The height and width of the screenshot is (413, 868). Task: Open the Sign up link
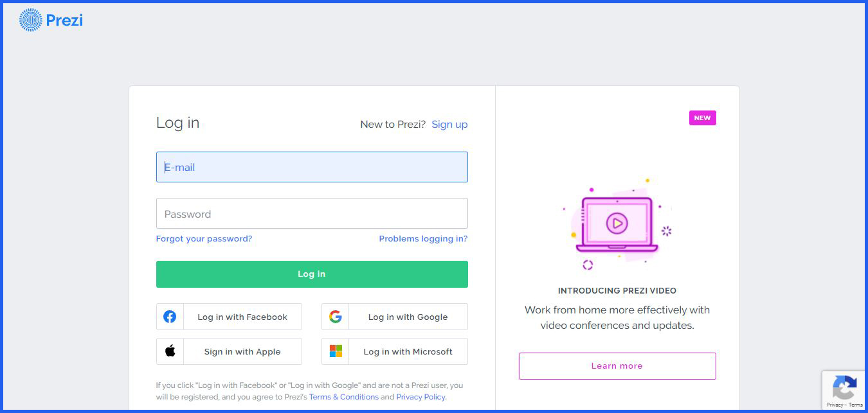[x=449, y=124]
